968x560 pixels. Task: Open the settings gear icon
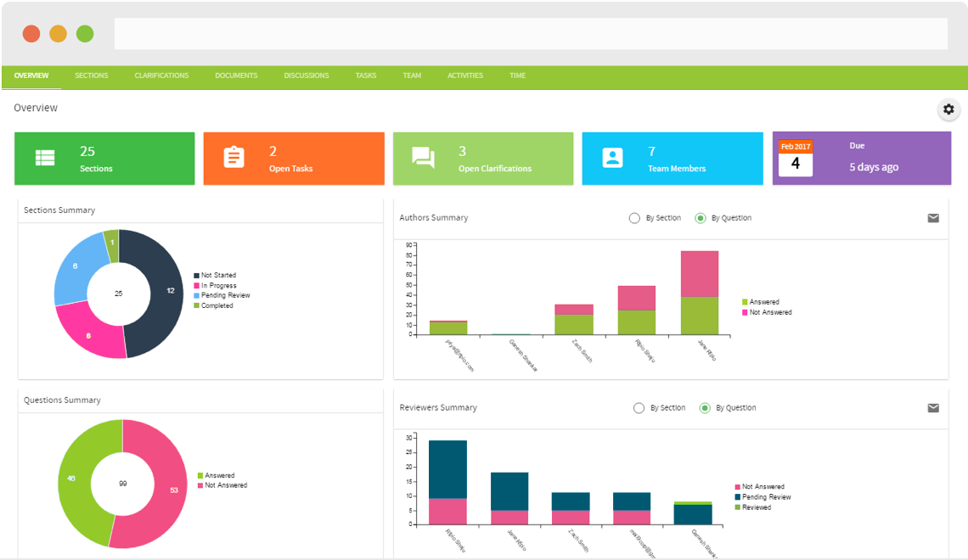pyautogui.click(x=948, y=109)
